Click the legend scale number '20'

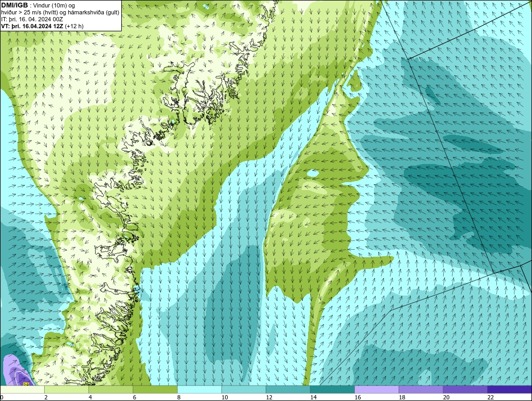point(446,398)
